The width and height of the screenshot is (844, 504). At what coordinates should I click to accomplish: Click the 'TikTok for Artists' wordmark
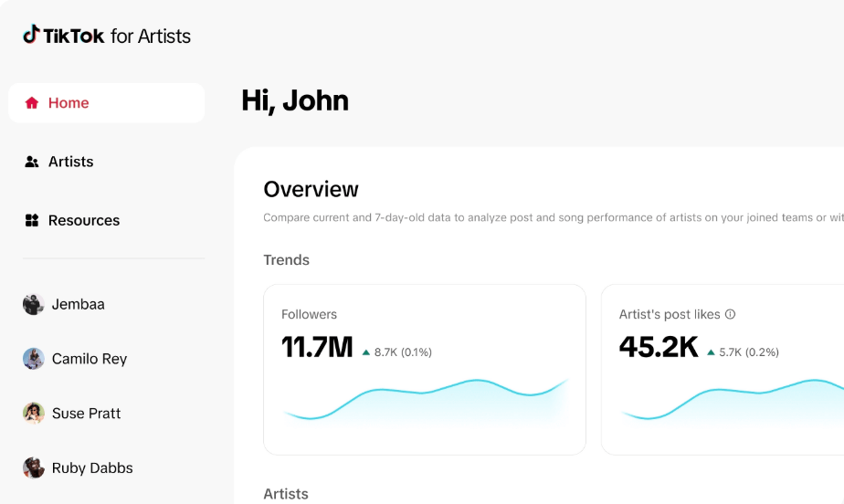tap(107, 36)
